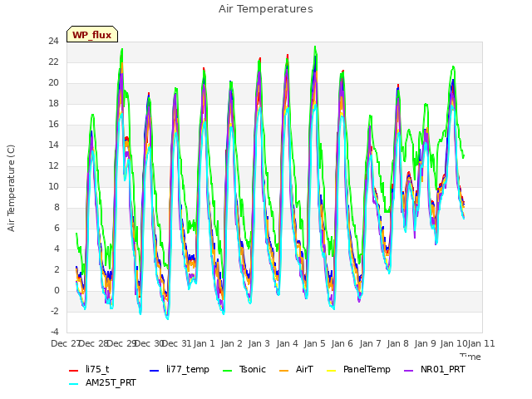Screen dimensions: 532x399
Task: Click the Jan 9 x-axis tick label
Action: coord(425,343)
